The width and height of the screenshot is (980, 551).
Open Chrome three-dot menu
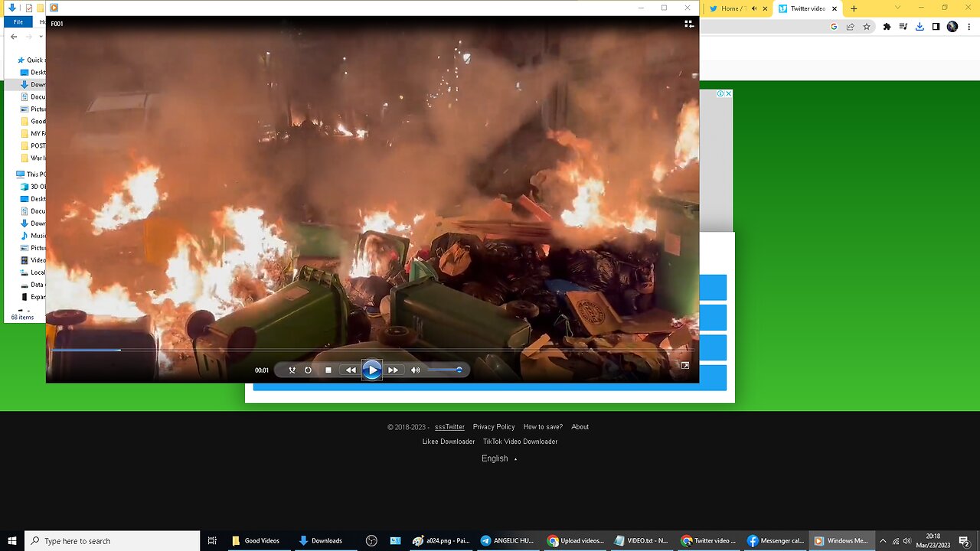click(x=969, y=27)
